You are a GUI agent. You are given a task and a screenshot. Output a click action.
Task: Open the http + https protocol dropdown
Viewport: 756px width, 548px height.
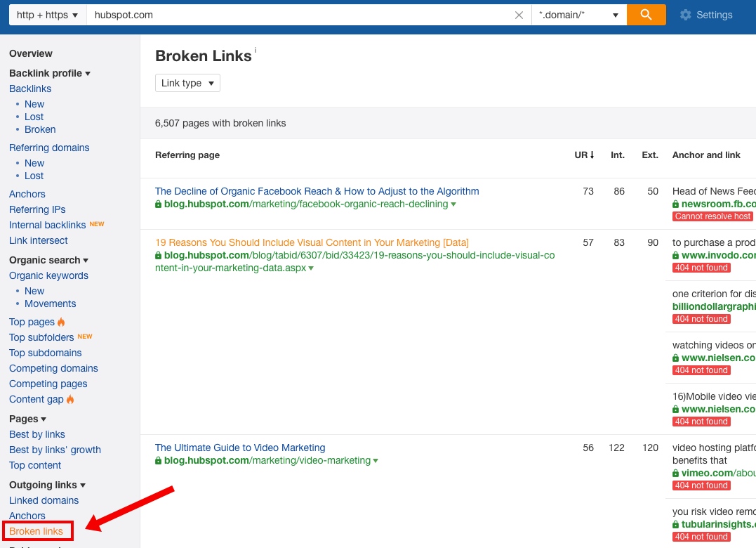(48, 15)
